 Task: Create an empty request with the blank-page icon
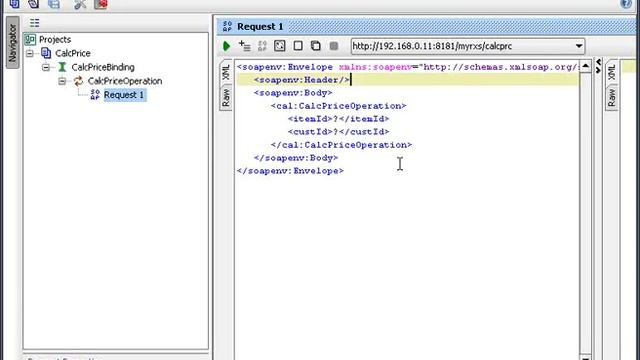[298, 46]
